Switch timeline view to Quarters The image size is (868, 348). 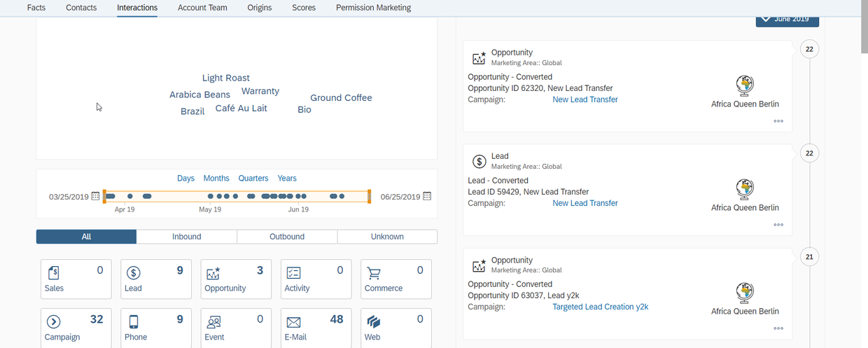(x=253, y=179)
